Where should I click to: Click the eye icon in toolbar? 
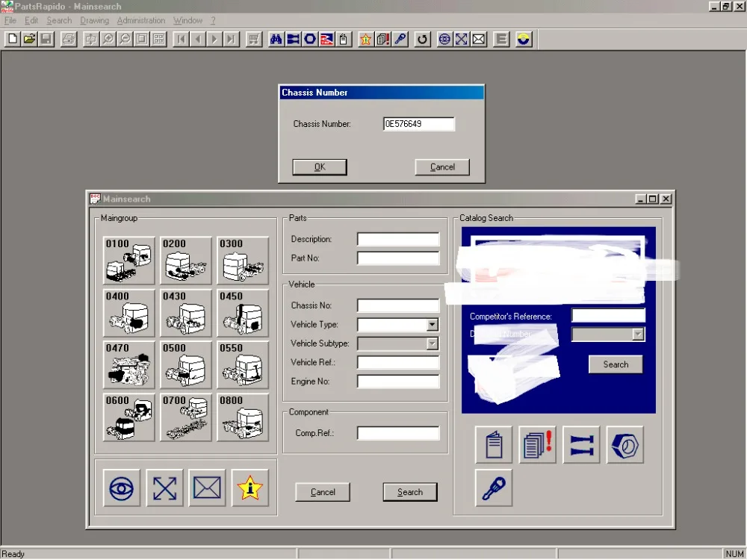[x=444, y=39]
